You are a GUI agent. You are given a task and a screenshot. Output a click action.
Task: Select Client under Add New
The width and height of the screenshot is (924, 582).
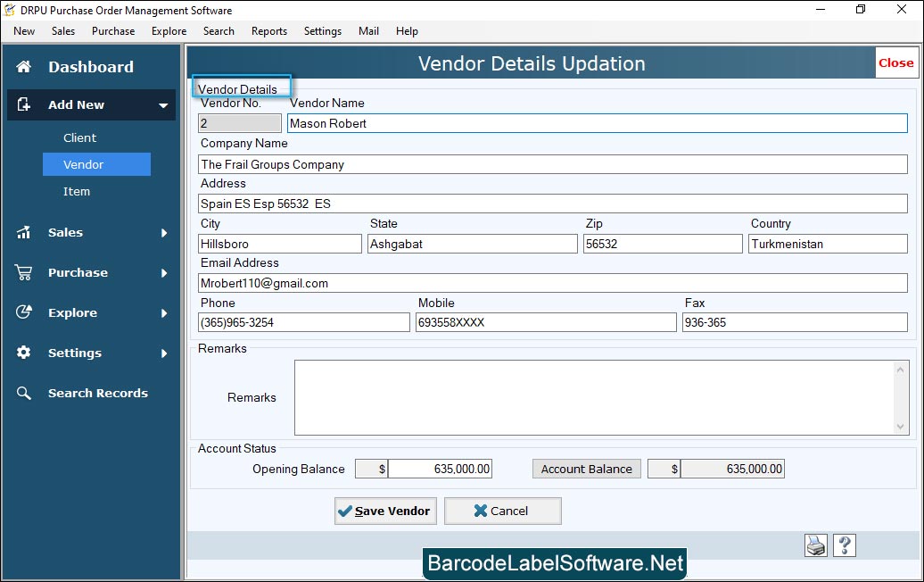79,137
